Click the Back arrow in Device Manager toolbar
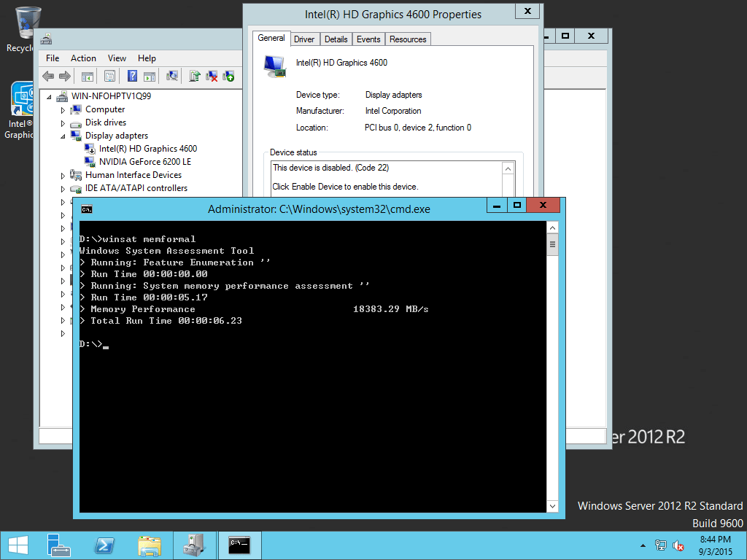The image size is (747, 560). point(48,76)
